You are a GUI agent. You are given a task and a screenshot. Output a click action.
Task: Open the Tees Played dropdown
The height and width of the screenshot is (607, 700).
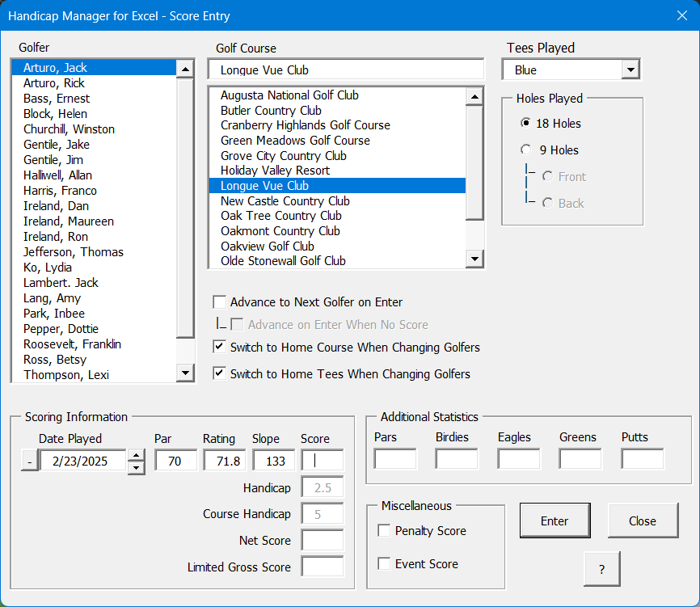coord(630,70)
